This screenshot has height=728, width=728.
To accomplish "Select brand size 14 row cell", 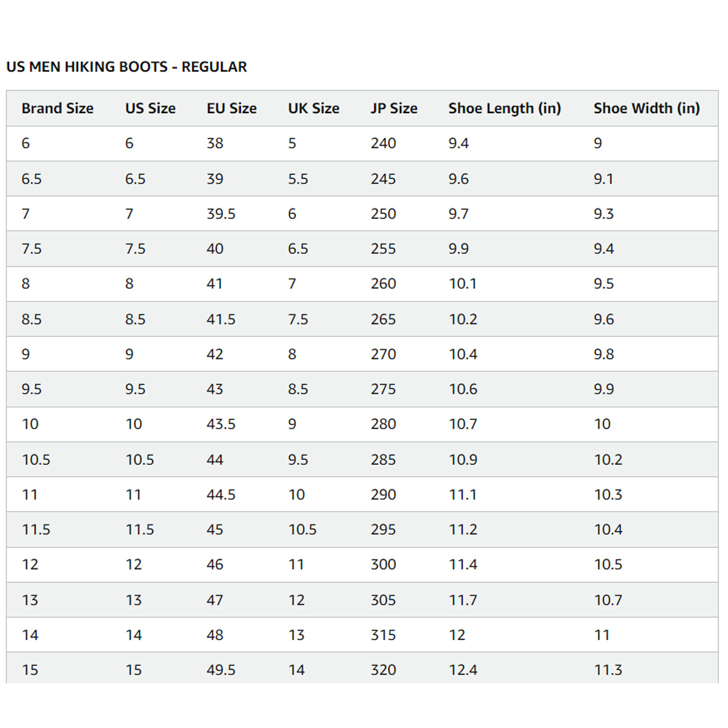I will click(x=30, y=635).
